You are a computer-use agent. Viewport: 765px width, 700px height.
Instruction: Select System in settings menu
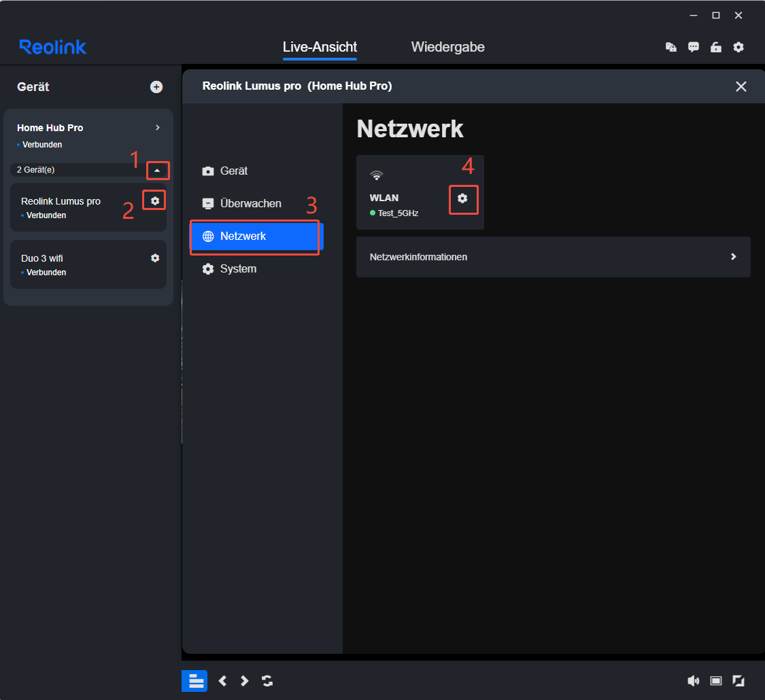click(256, 268)
